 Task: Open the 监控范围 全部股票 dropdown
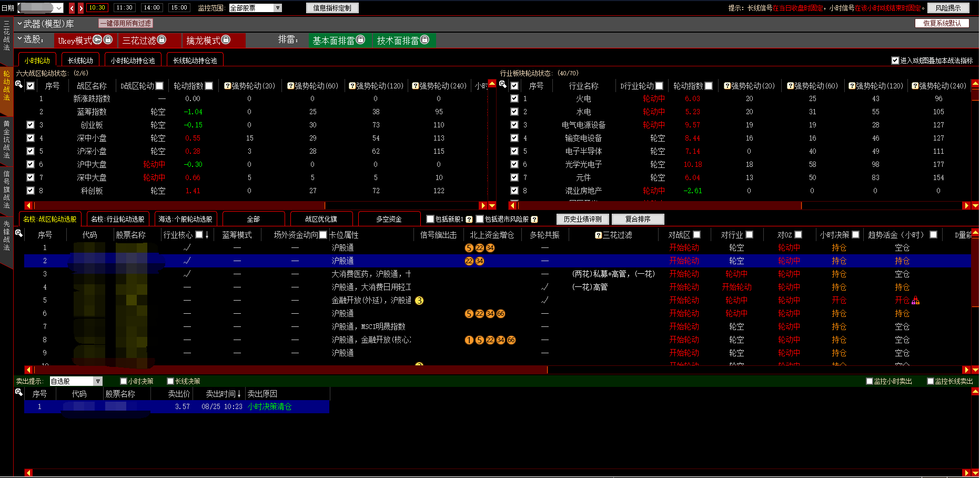click(278, 8)
